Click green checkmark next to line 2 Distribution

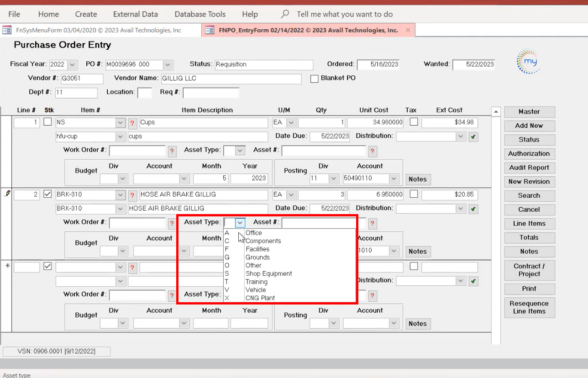(x=473, y=209)
